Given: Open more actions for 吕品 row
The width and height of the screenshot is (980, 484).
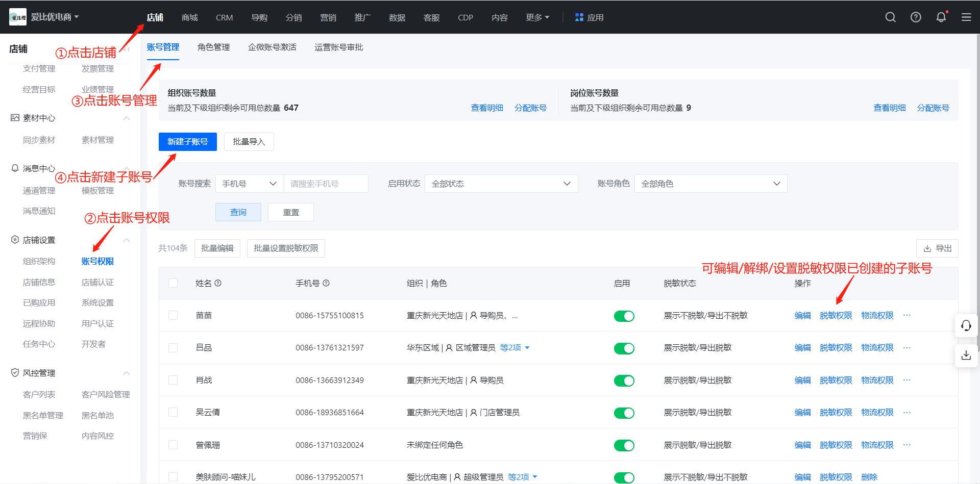Looking at the screenshot, I should tap(907, 347).
